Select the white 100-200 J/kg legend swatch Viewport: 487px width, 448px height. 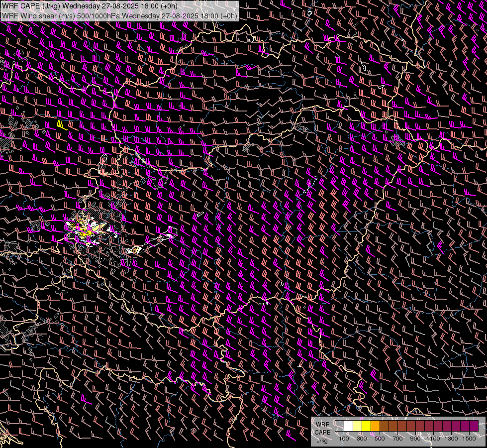pos(349,426)
